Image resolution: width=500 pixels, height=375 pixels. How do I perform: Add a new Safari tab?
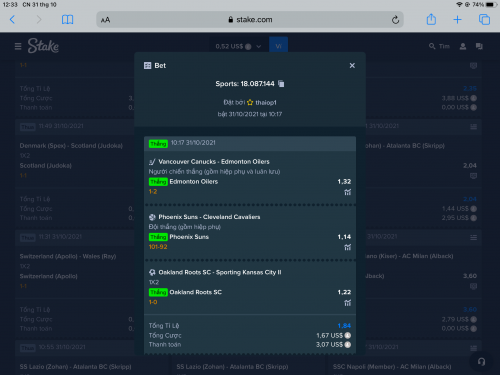[x=457, y=20]
